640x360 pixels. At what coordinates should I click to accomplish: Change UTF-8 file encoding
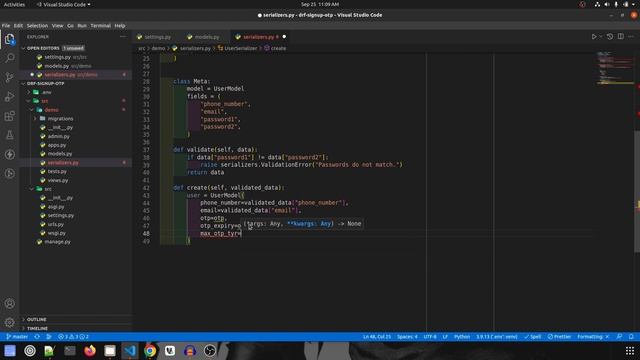(x=430, y=337)
